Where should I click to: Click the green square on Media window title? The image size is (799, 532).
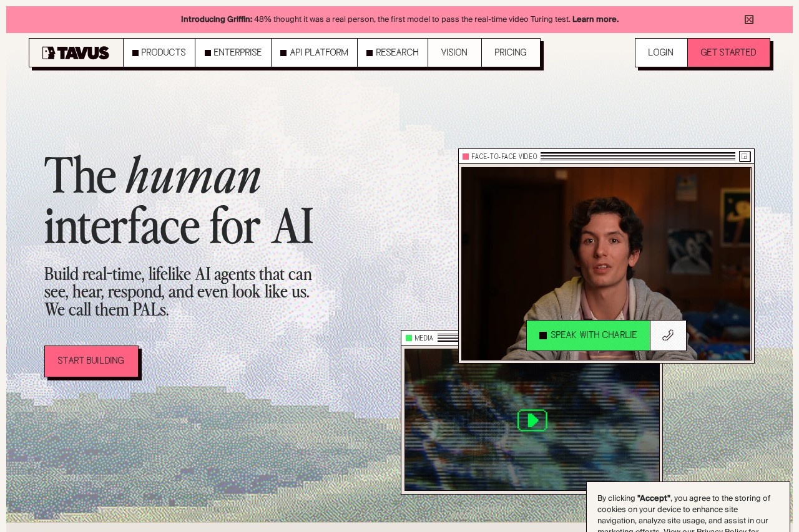pyautogui.click(x=409, y=338)
